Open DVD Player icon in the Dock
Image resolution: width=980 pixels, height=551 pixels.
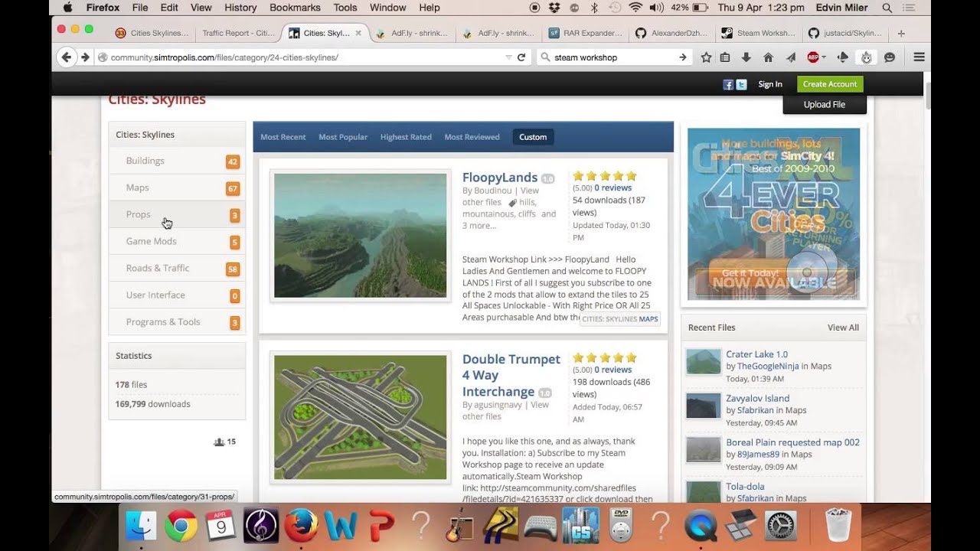[x=620, y=527]
